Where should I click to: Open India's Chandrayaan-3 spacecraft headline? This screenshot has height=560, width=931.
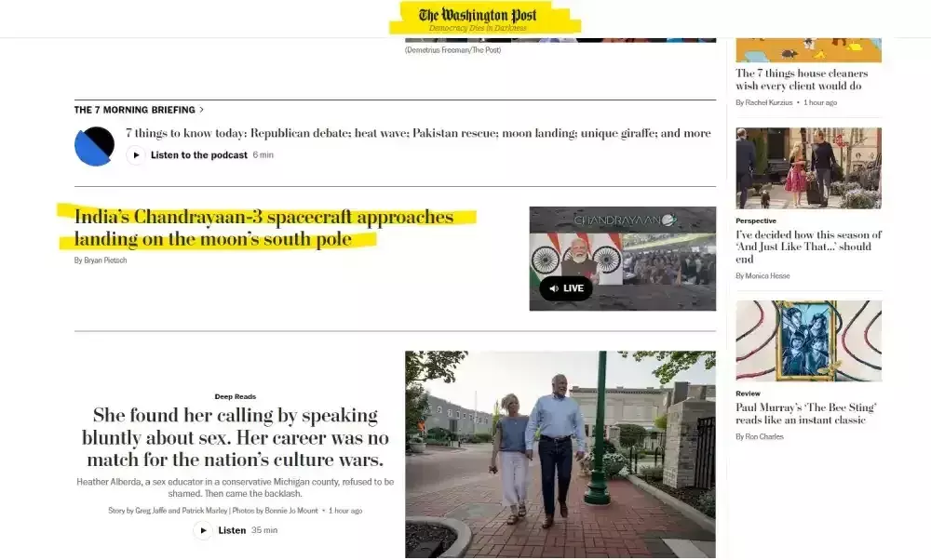(x=263, y=228)
